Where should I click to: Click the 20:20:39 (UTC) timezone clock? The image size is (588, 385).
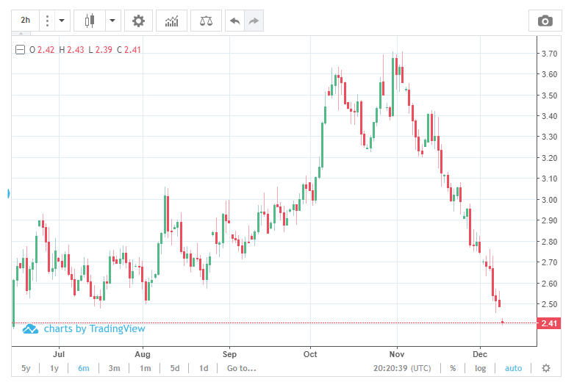(x=402, y=368)
